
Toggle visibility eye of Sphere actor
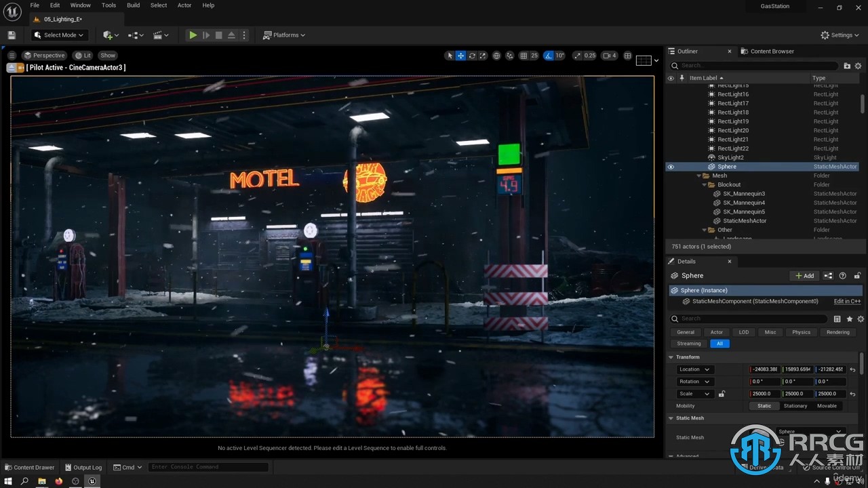(671, 167)
